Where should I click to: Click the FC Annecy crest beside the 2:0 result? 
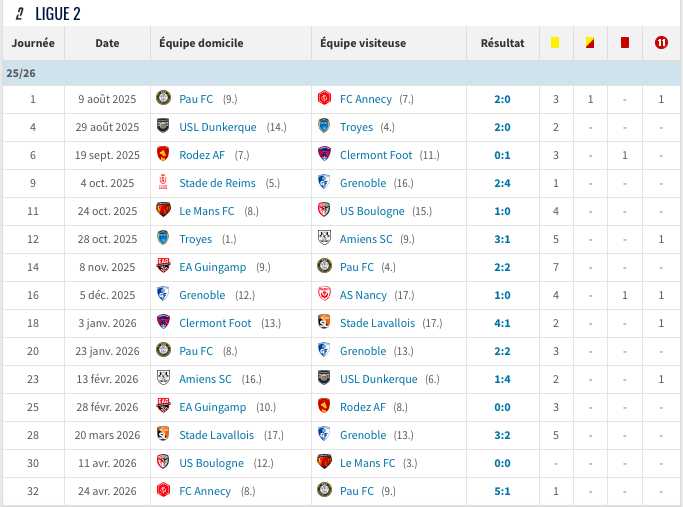(x=324, y=98)
